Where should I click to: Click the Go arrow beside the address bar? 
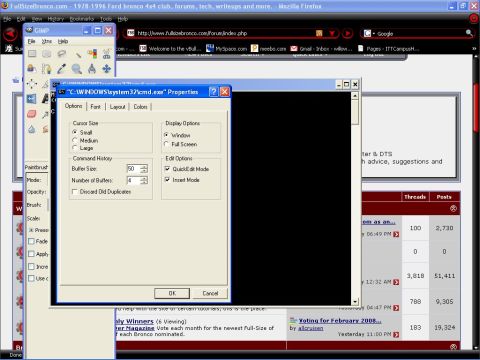(348, 33)
